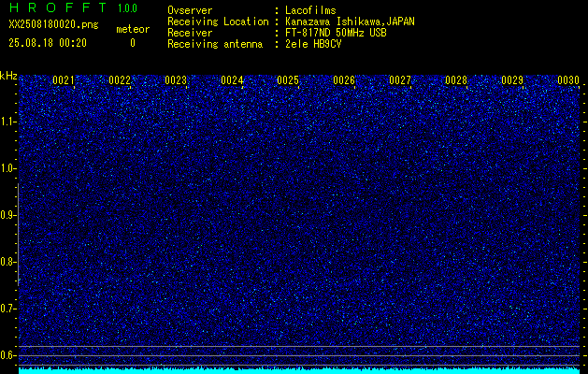588x374 pixels.
Task: Click the HROFFT title text
Action: (x=57, y=7)
